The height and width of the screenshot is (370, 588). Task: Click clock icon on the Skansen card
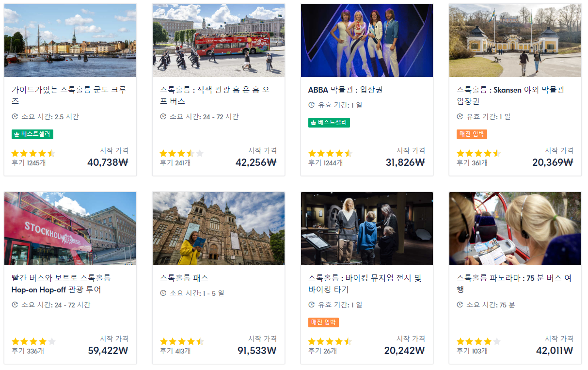pos(460,116)
